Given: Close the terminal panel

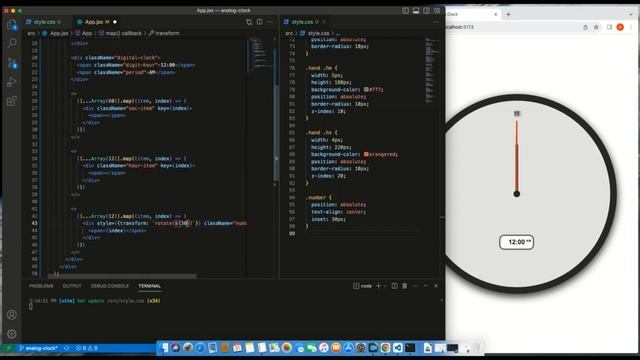Looking at the screenshot, I should [x=436, y=286].
